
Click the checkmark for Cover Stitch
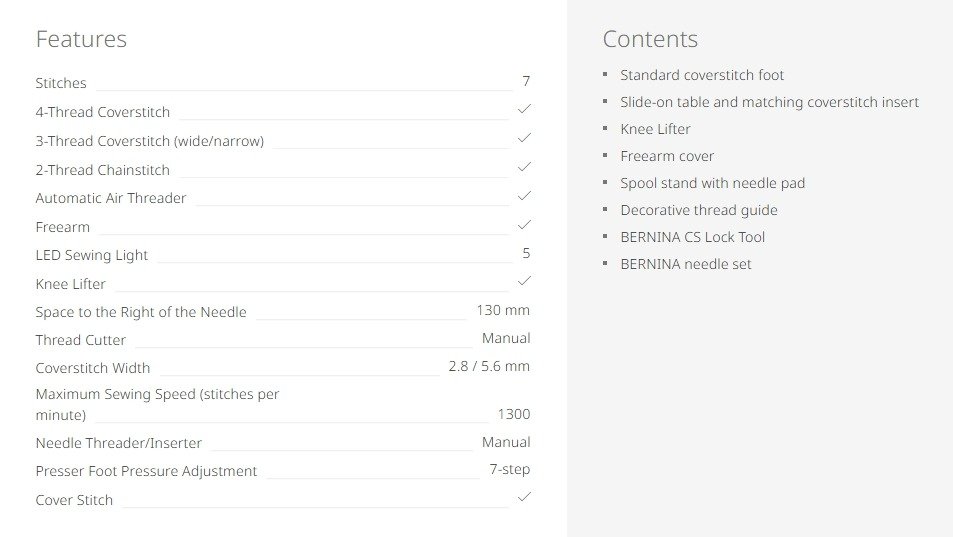(x=524, y=497)
